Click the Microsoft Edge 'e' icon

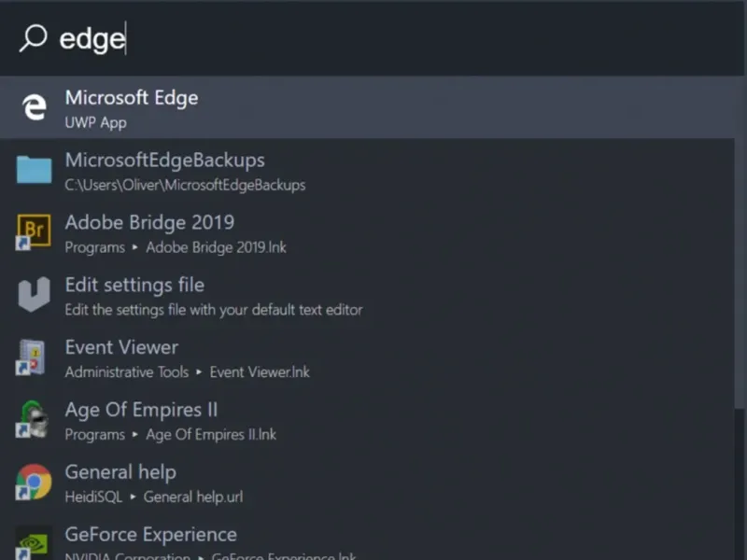click(x=35, y=107)
